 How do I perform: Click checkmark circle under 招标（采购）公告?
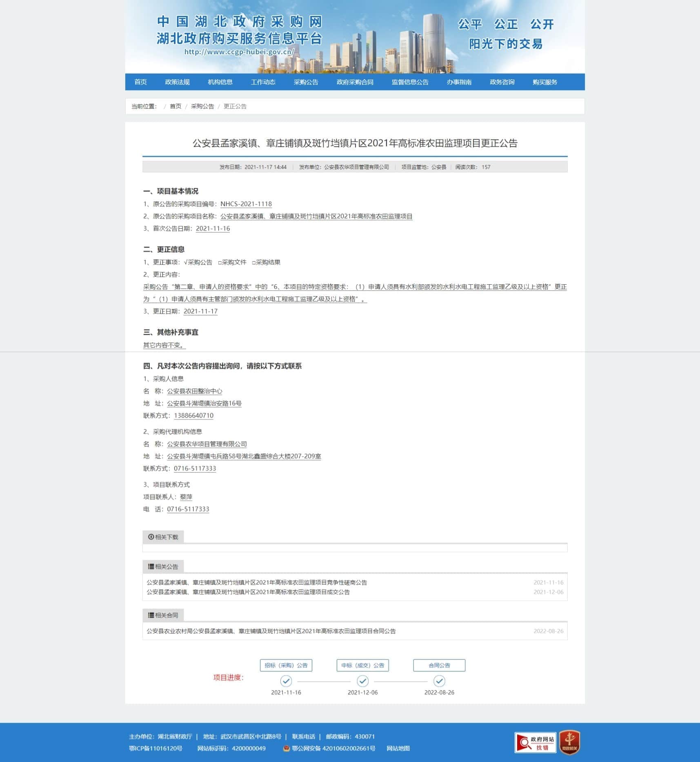(x=286, y=681)
